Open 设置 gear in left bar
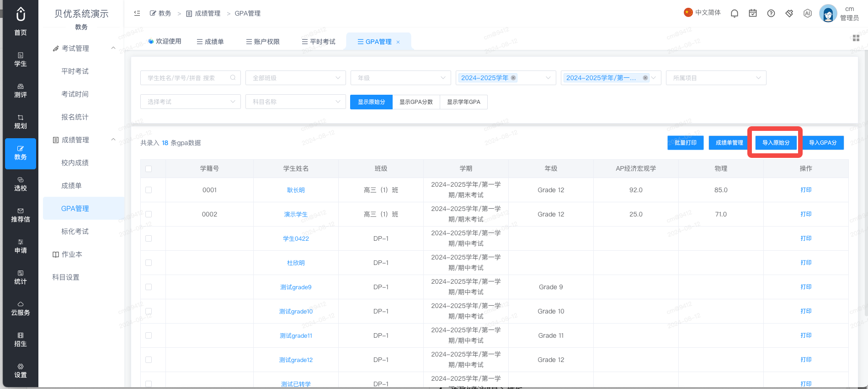 (21, 371)
